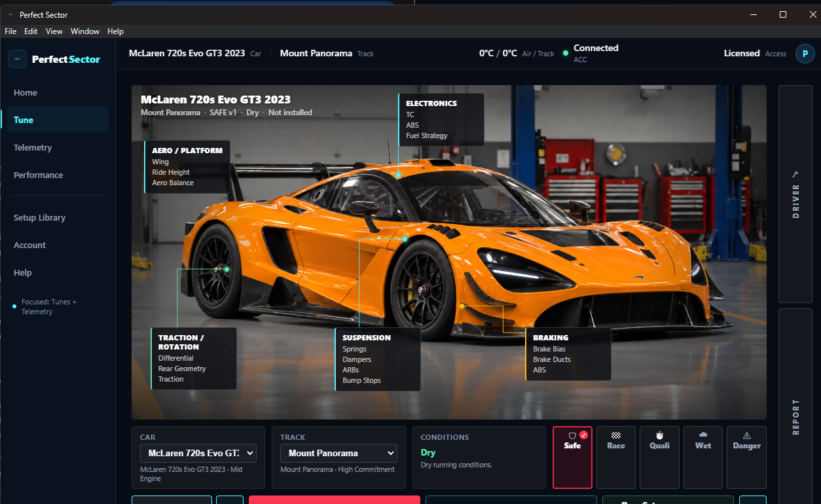Open the Car selection dropdown

(x=198, y=453)
